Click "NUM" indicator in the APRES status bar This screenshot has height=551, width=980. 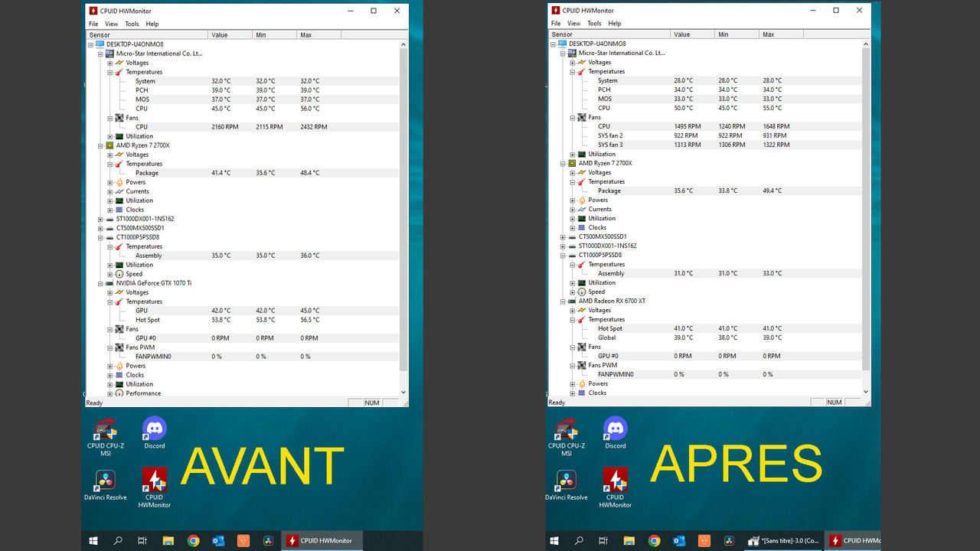(x=835, y=403)
